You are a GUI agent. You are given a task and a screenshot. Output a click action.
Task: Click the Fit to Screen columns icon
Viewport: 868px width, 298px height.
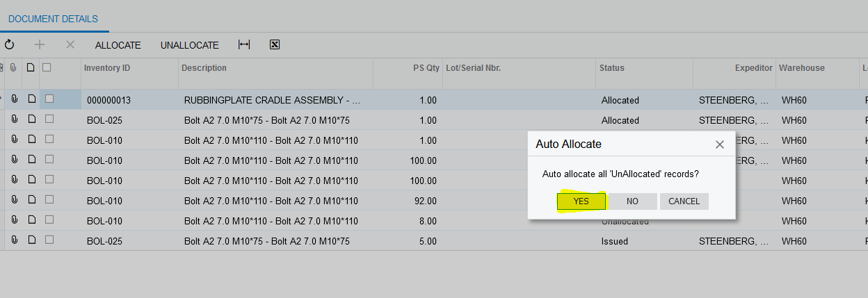(243, 45)
